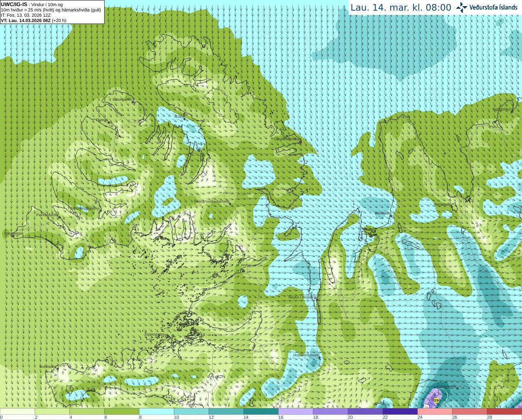Click the 'IT: Fös. 13. 03. 2026 12Z' line
This screenshot has height=420, width=522.
[26, 15]
